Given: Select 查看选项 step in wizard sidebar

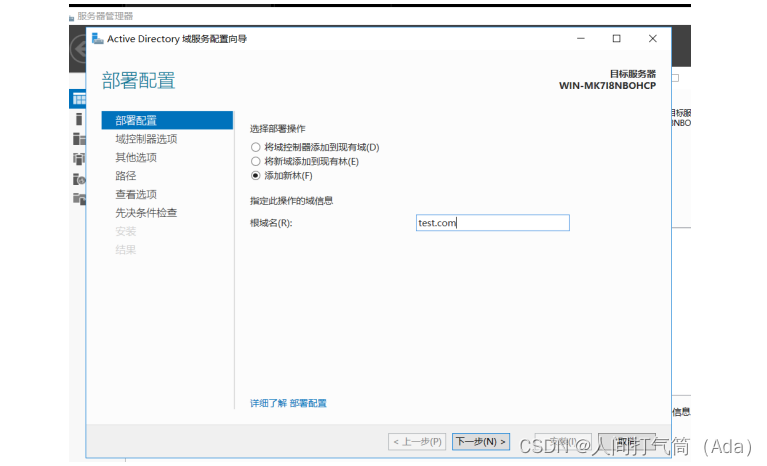Looking at the screenshot, I should tap(136, 195).
